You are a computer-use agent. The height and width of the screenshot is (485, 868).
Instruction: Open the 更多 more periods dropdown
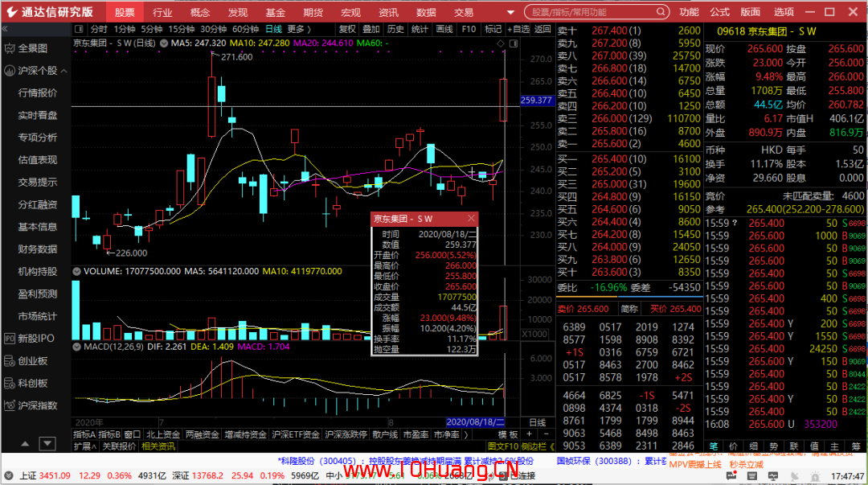[x=299, y=29]
